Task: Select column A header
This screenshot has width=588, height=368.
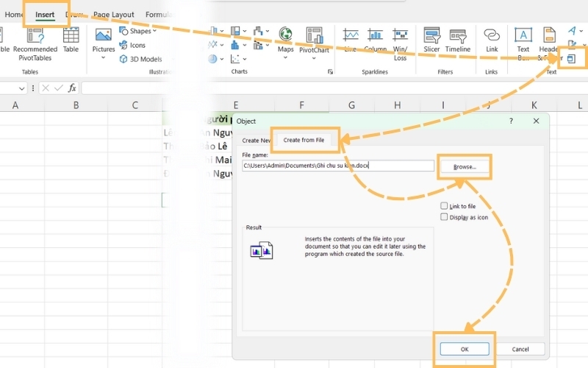Action: tap(15, 105)
